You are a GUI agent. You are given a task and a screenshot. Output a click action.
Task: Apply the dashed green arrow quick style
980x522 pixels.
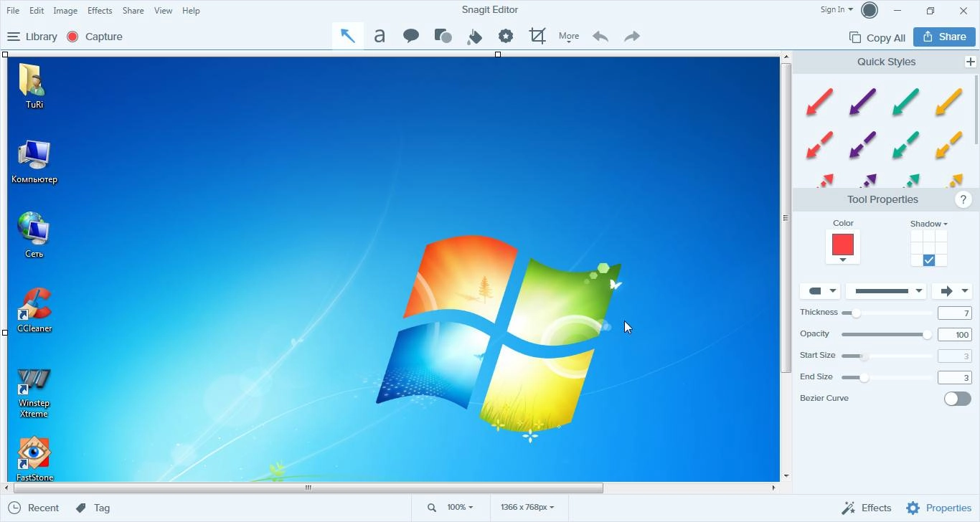905,145
